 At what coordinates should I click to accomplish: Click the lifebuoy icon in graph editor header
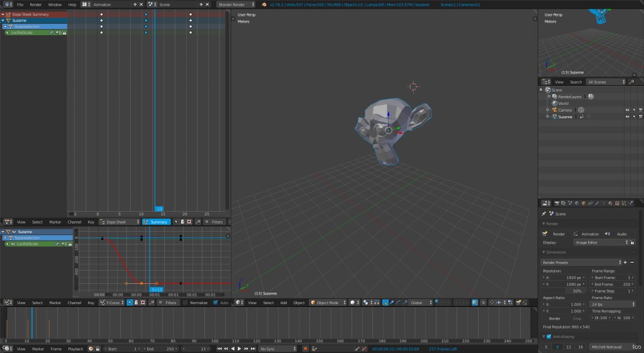143,303
